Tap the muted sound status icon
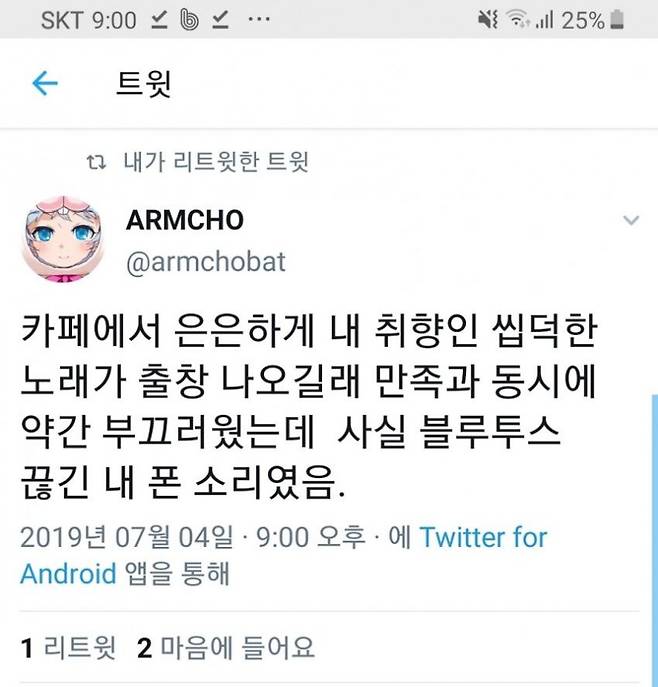658x687 pixels. [x=488, y=20]
